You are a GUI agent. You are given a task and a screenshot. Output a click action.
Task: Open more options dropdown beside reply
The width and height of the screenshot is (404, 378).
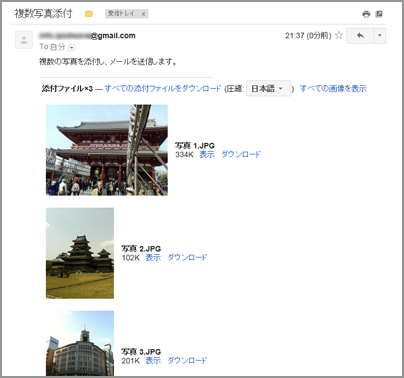pyautogui.click(x=379, y=36)
